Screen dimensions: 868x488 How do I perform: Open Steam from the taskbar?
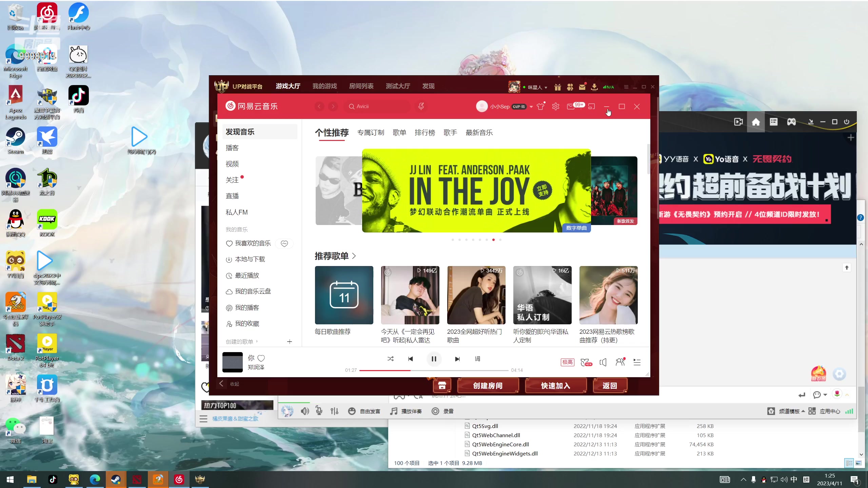pos(116,479)
